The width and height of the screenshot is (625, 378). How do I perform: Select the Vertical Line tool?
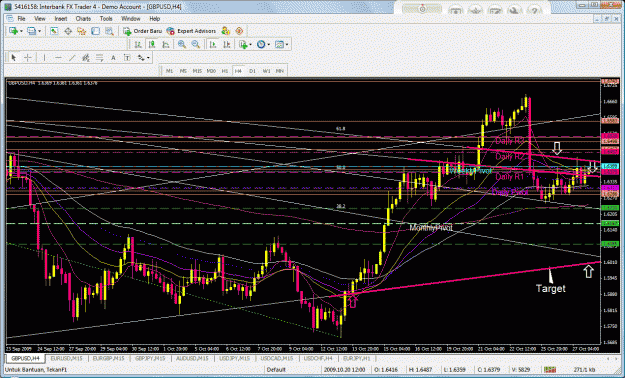(44, 58)
